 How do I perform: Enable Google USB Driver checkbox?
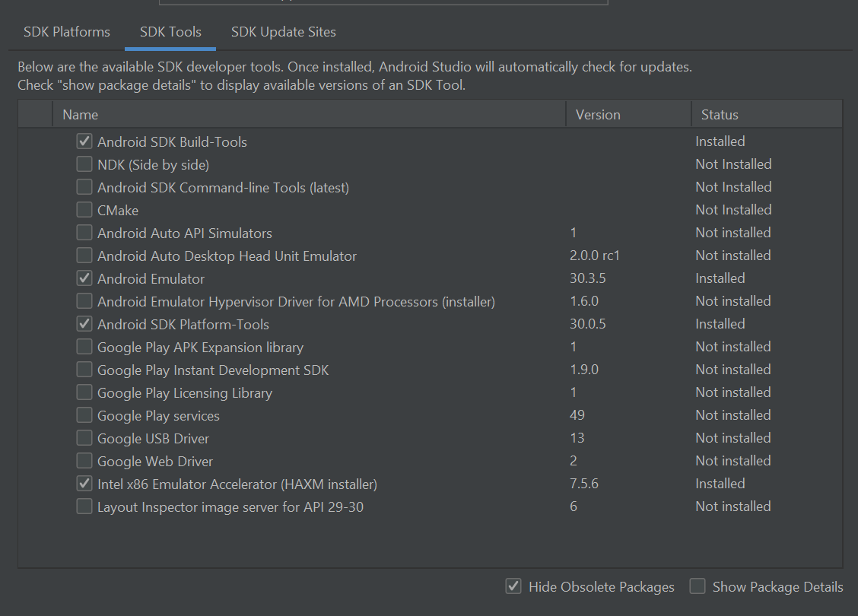click(84, 438)
